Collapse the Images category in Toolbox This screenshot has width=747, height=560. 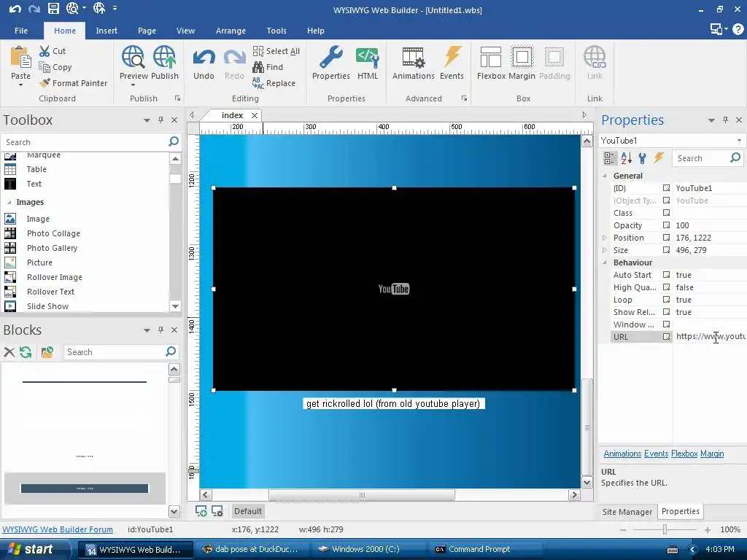pyautogui.click(x=9, y=203)
